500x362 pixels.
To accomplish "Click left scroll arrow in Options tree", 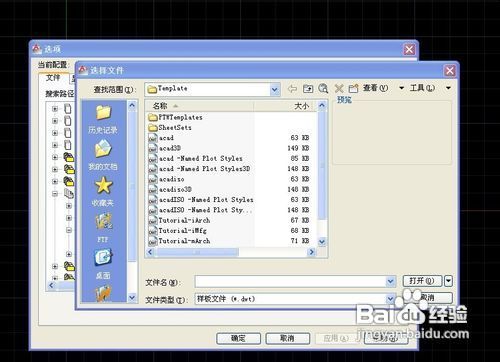I will pos(51,285).
